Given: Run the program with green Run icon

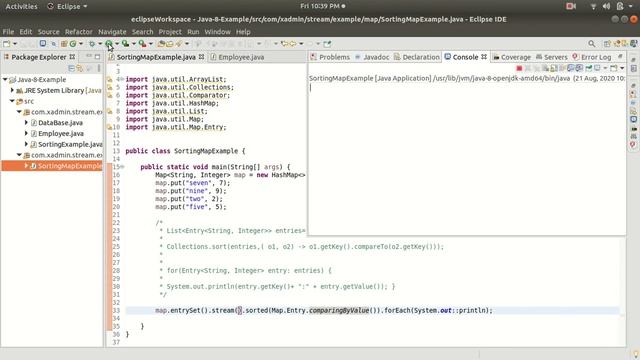Looking at the screenshot, I should 109,44.
